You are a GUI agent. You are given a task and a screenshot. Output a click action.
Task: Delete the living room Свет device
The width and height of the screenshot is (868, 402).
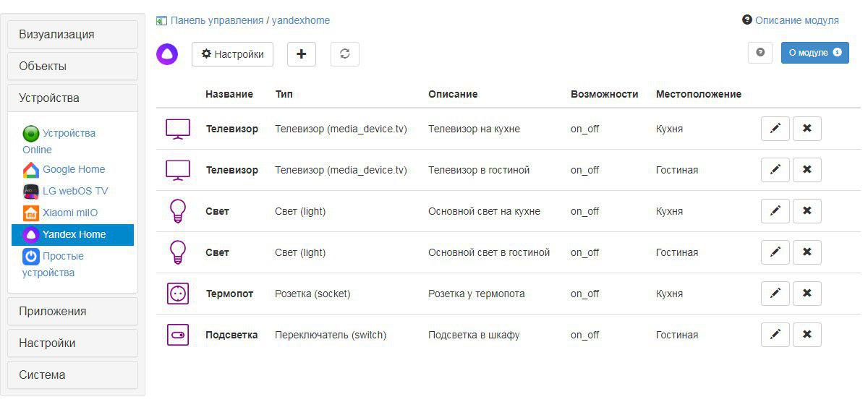807,252
